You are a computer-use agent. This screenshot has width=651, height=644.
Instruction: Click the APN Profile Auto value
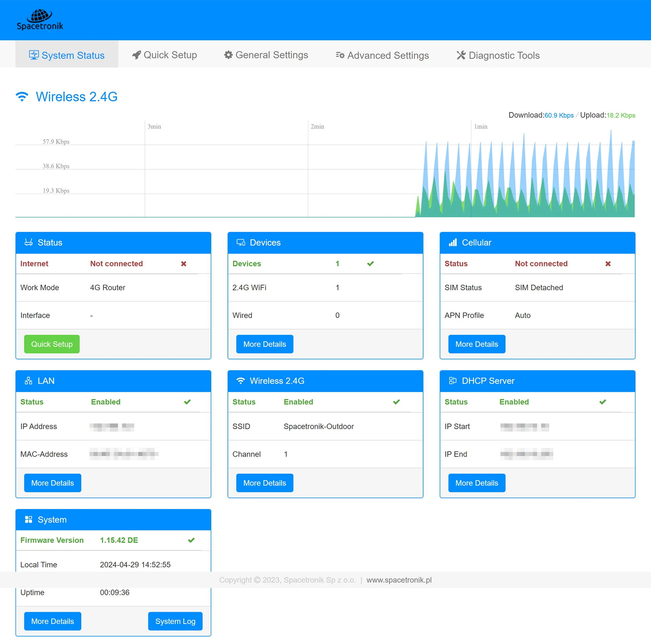point(522,315)
